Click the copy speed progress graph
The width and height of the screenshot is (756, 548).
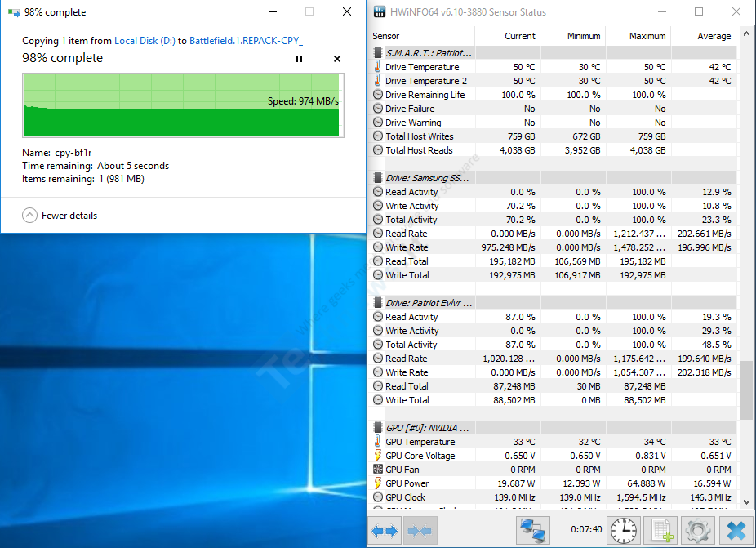[x=183, y=105]
